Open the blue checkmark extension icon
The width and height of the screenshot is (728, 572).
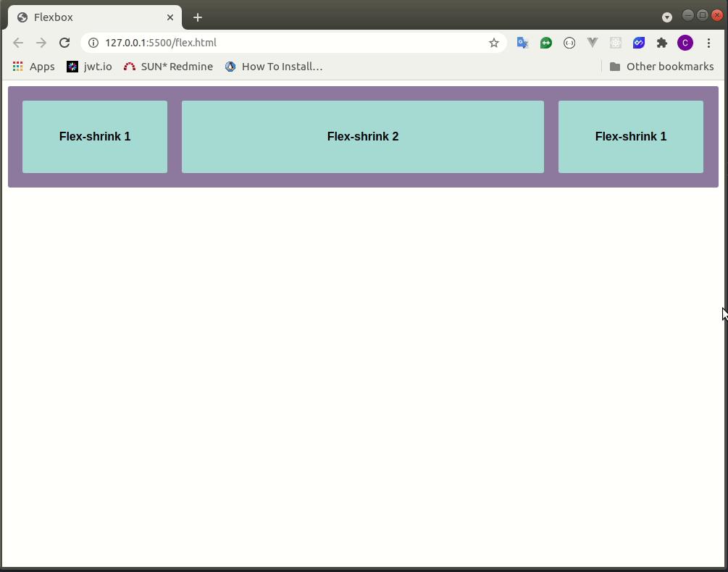pyautogui.click(x=639, y=43)
